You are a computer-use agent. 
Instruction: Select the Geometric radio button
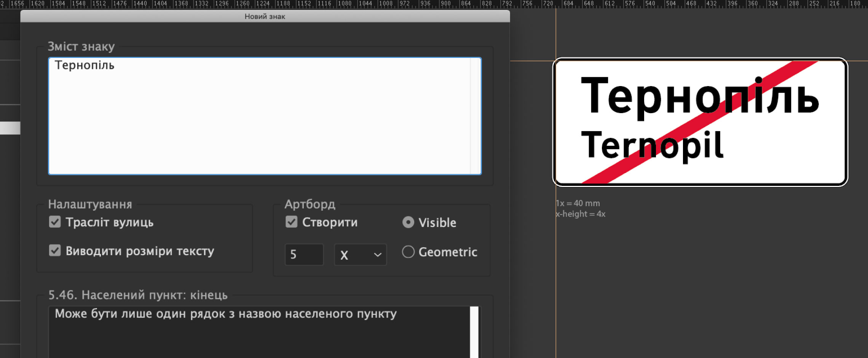(408, 252)
